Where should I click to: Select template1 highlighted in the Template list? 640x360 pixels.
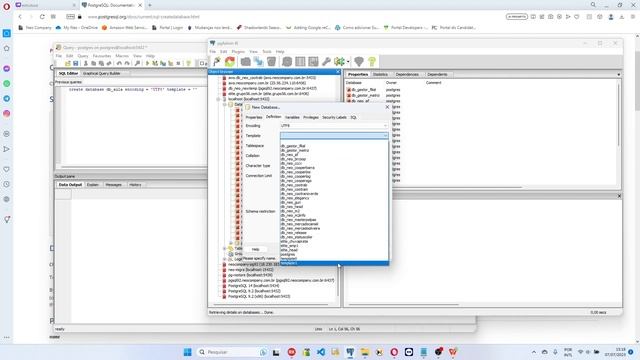point(334,263)
